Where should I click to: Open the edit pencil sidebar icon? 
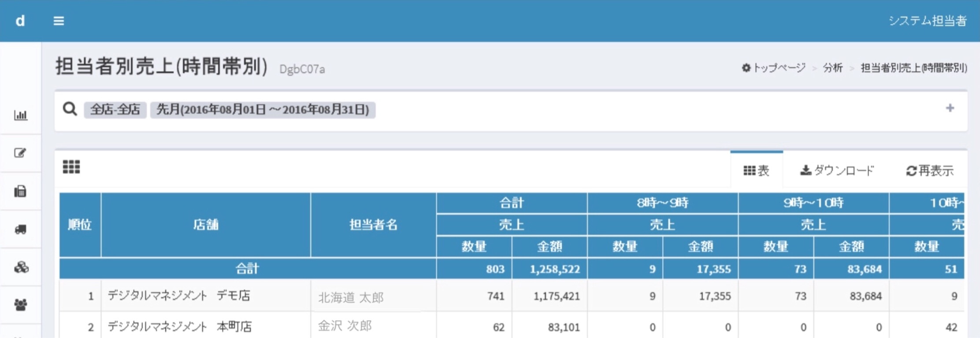coord(20,153)
